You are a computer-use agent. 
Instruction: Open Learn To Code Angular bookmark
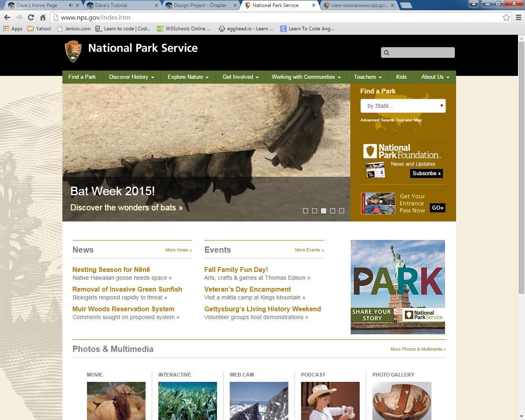point(307,29)
